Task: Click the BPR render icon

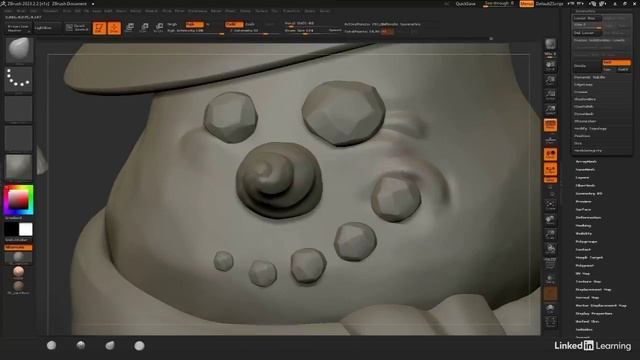Action: pos(550,44)
